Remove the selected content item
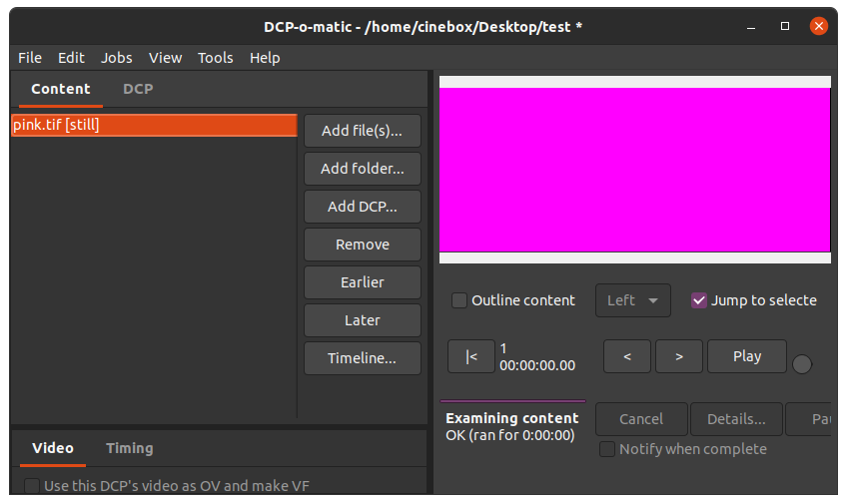 coord(362,245)
